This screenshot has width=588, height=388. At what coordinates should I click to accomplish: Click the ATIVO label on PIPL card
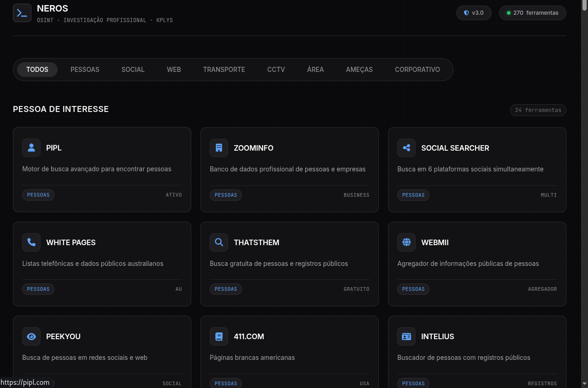coord(174,195)
